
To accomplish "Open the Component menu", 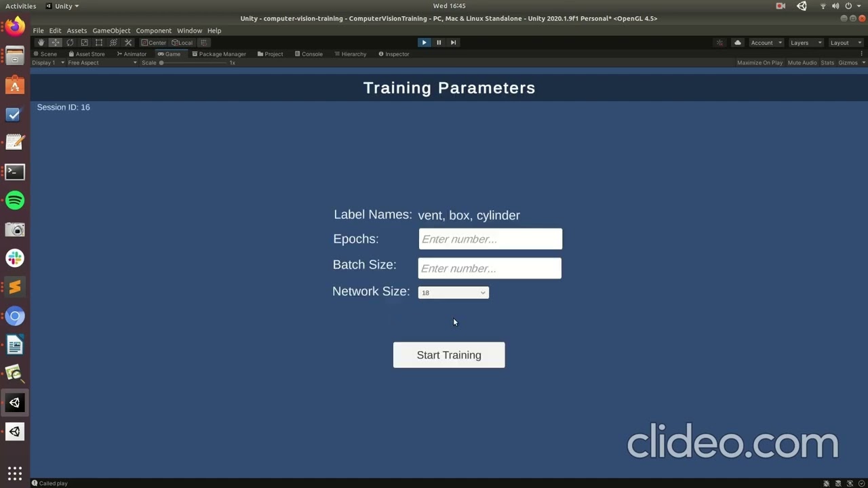I will pyautogui.click(x=153, y=30).
